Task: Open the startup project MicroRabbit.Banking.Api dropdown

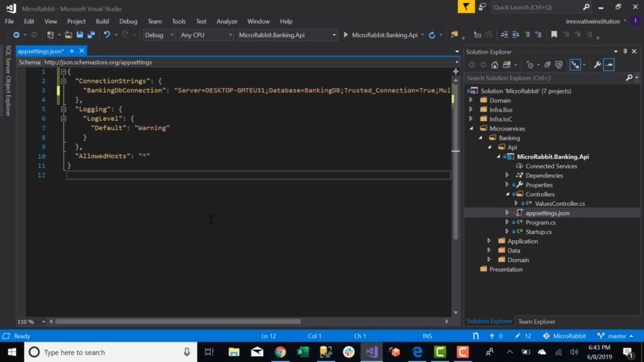Action: [287, 35]
